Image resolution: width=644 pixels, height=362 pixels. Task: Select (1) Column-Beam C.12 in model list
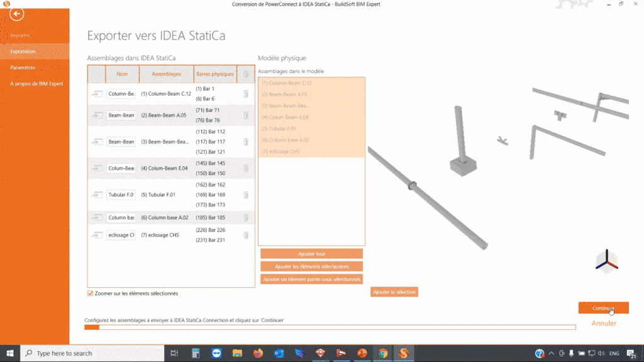311,83
